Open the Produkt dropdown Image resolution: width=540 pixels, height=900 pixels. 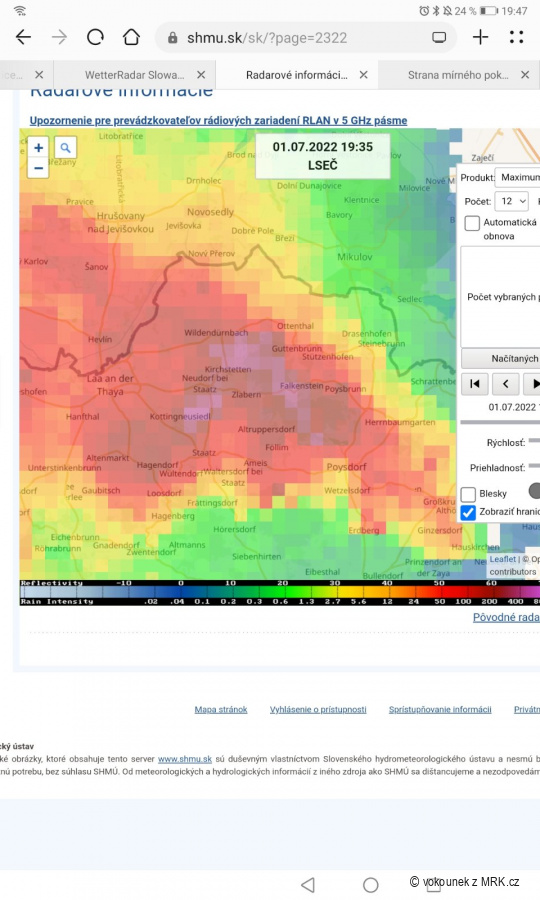518,177
